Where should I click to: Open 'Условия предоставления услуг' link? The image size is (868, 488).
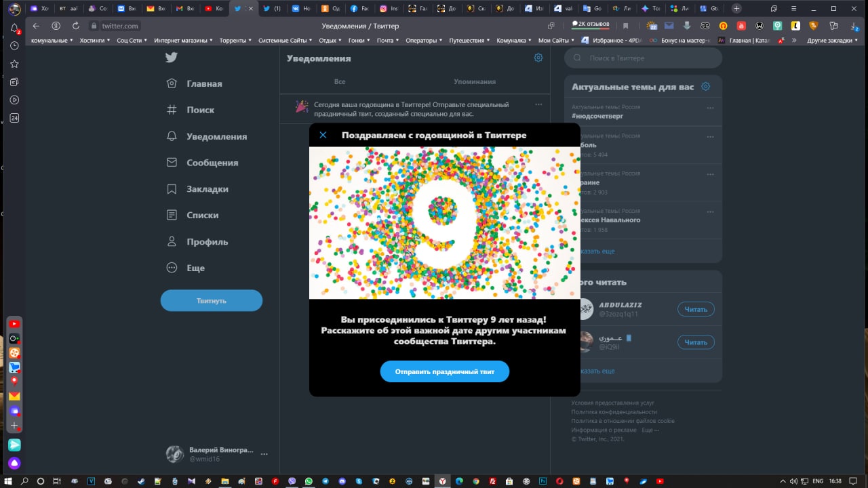pyautogui.click(x=613, y=403)
